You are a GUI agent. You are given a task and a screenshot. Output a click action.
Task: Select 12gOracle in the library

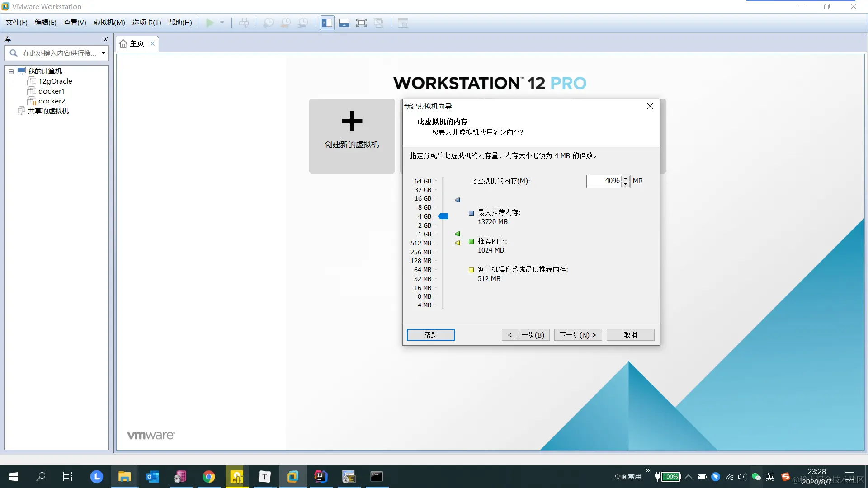tap(55, 81)
